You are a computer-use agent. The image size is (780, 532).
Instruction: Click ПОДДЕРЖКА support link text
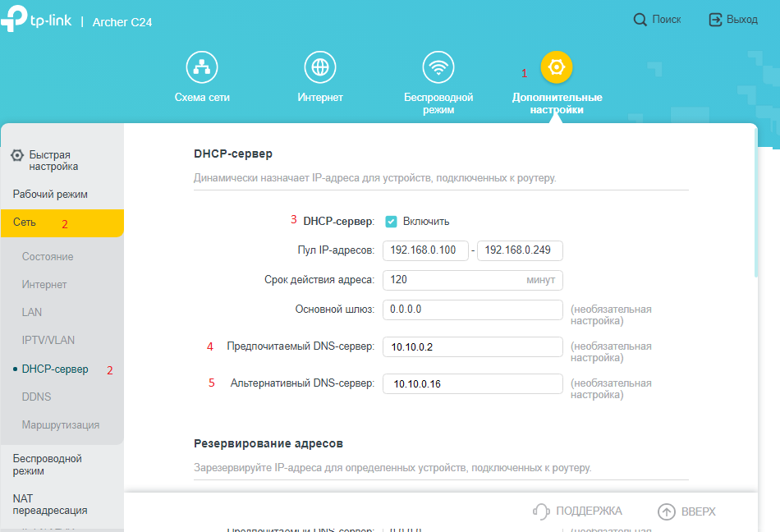pos(589,511)
